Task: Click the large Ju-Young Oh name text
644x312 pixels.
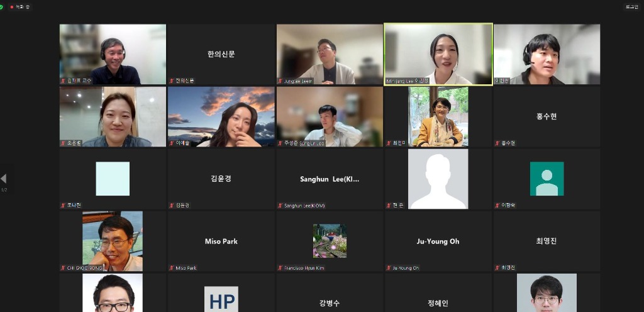Action: 438,242
